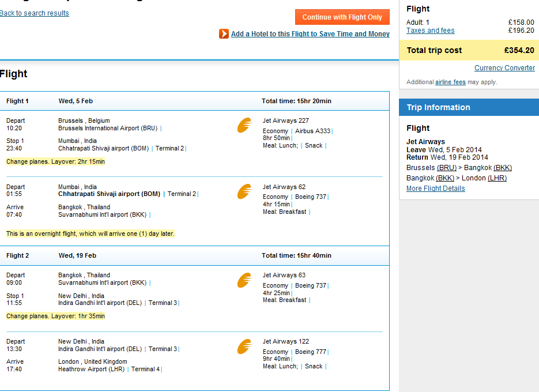Viewport: 539px width, 392px height.
Task: Go Back to search results
Action: pos(34,13)
